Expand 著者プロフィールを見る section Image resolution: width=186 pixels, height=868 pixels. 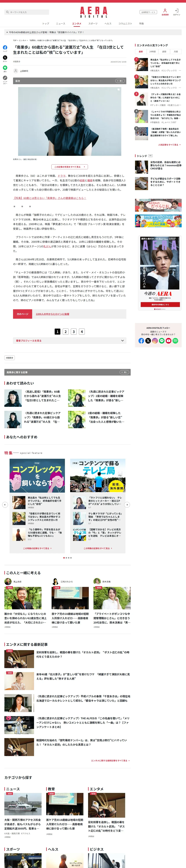tap(70, 341)
